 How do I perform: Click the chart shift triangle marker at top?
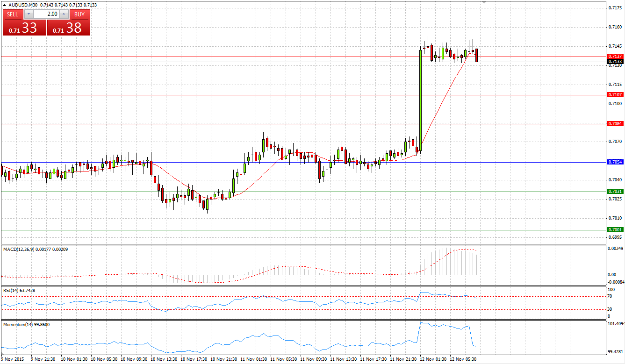(484, 3)
